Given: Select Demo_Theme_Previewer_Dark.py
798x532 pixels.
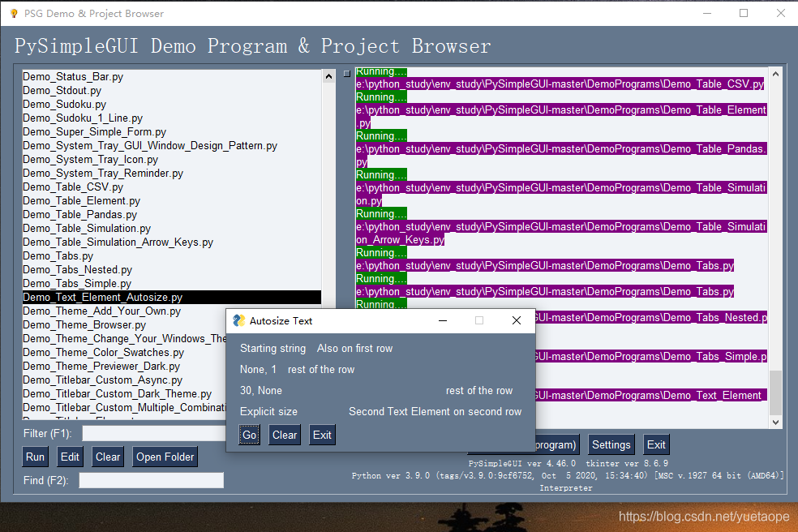Looking at the screenshot, I should pyautogui.click(x=122, y=366).
